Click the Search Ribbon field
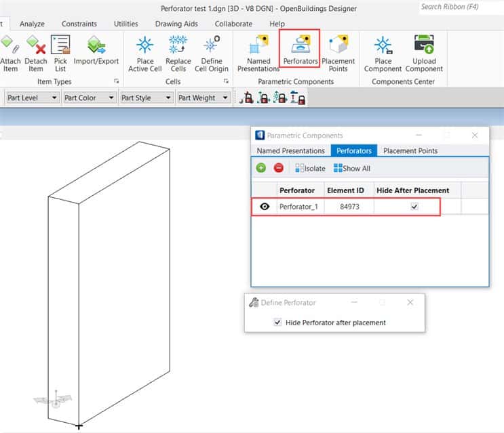This screenshot has height=433, width=504. pyautogui.click(x=461, y=7)
